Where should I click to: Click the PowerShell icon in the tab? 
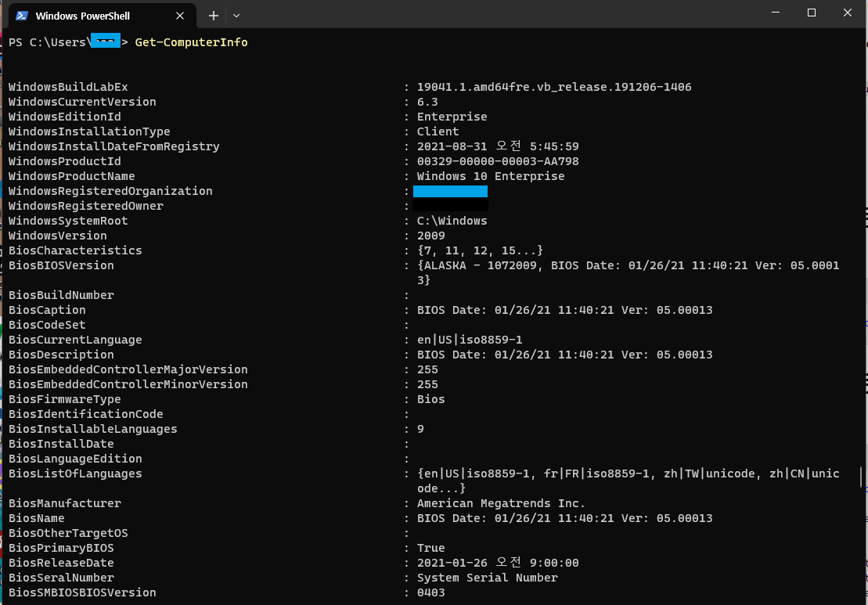[22, 16]
